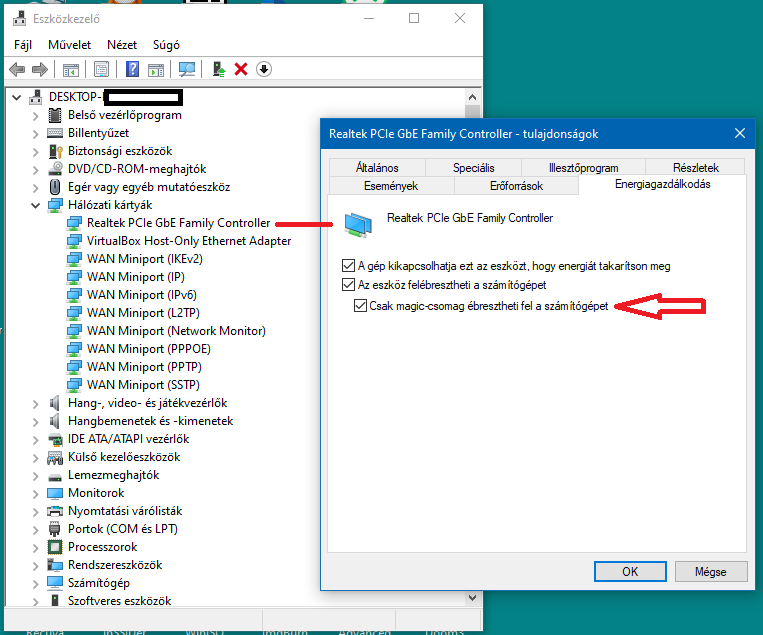
Task: Click the device tree scrollbar down arrow
Action: 472,598
